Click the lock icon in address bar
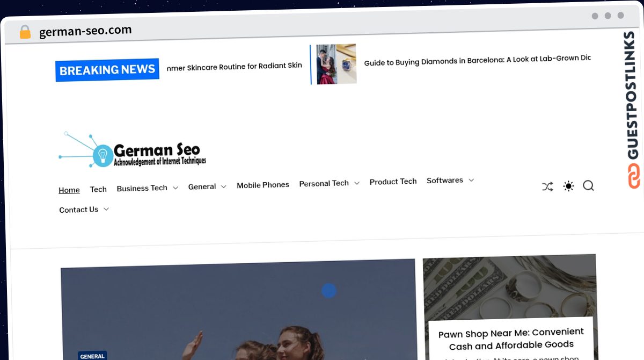 (25, 32)
